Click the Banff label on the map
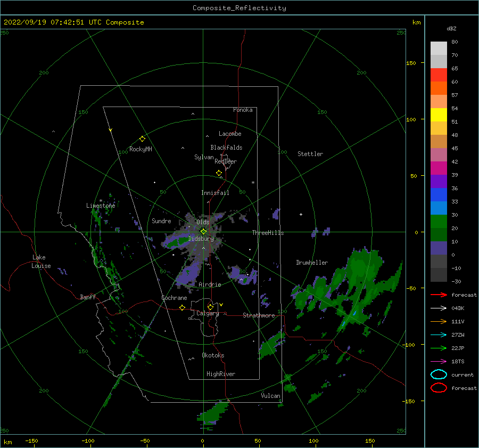The height and width of the screenshot is (448, 479). point(88,297)
